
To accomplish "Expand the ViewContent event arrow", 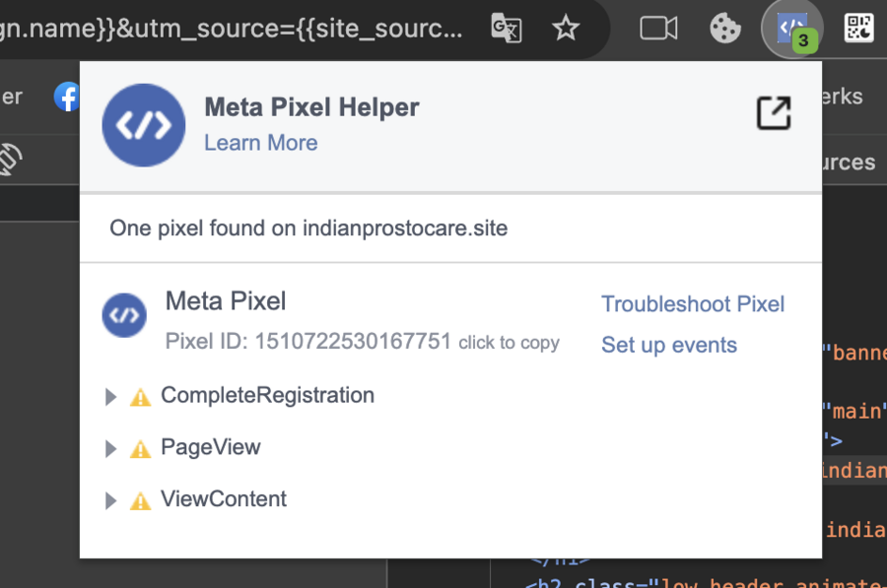I will [x=111, y=501].
